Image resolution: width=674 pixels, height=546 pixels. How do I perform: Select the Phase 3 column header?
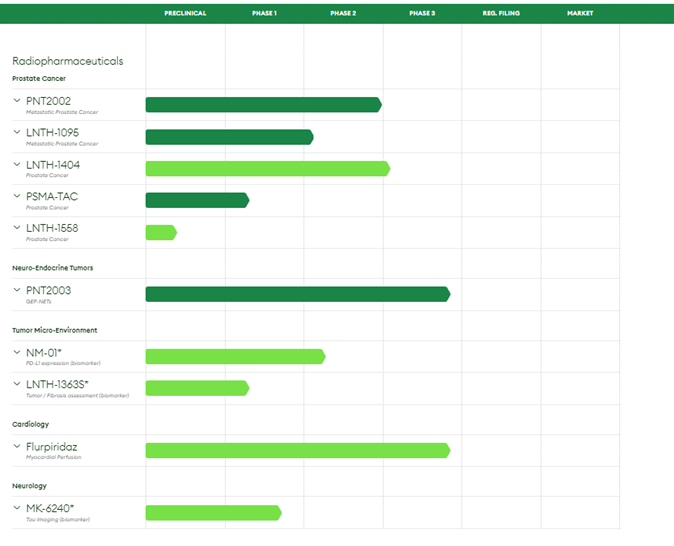tap(422, 13)
